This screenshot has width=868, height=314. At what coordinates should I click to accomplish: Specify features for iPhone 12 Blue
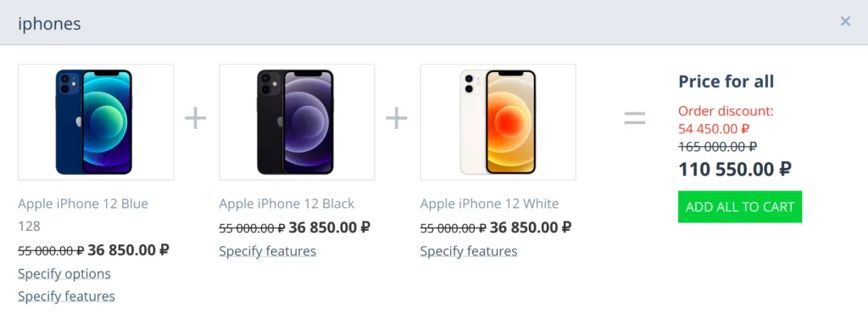click(x=66, y=297)
